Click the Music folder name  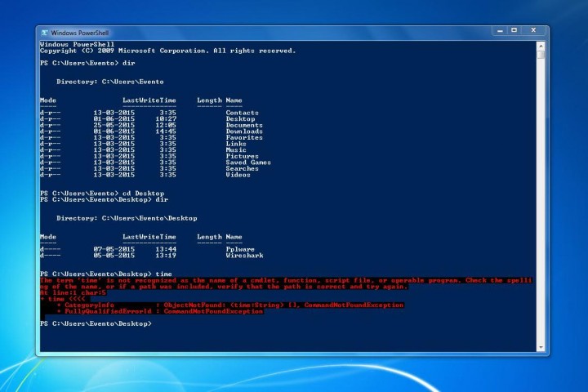(x=236, y=149)
